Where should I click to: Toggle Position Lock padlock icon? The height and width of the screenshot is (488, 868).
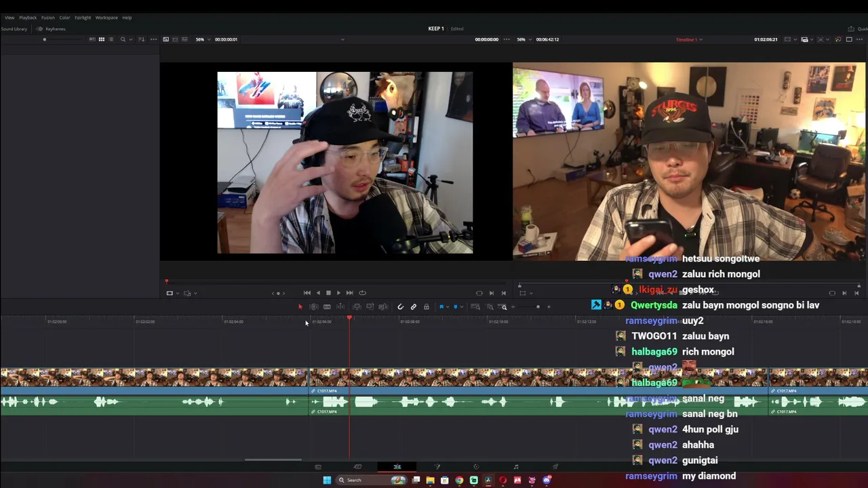(427, 307)
